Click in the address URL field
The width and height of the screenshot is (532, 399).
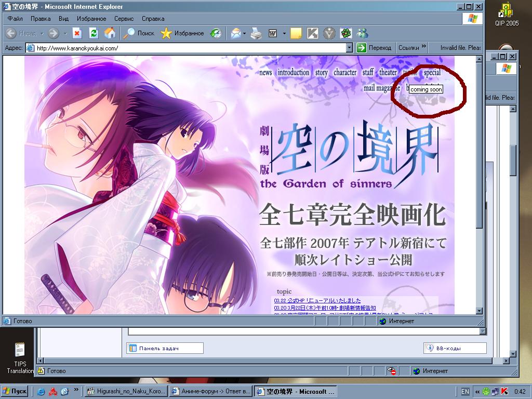tap(186, 48)
